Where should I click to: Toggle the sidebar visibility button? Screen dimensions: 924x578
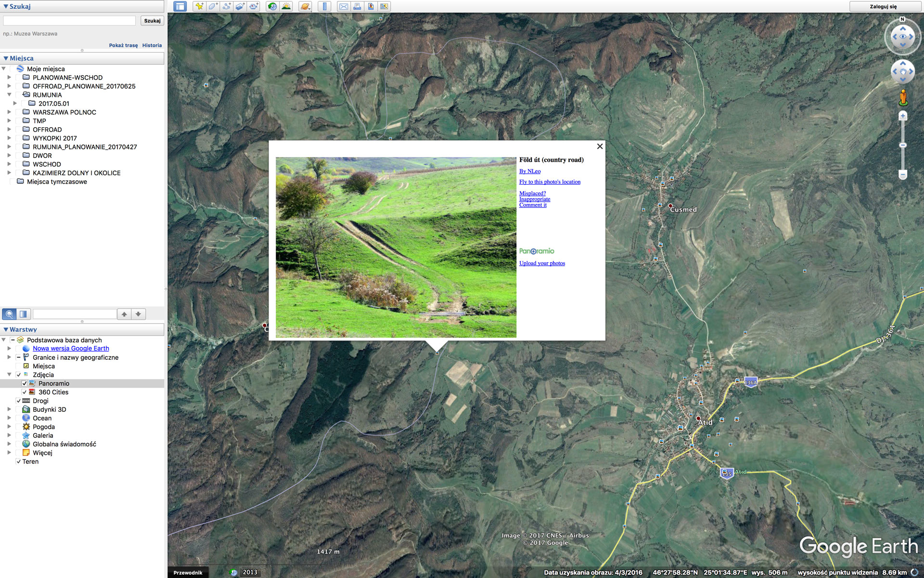[180, 6]
